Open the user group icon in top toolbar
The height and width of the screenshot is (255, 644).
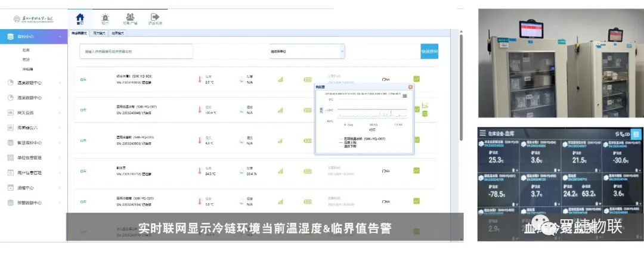(130, 17)
